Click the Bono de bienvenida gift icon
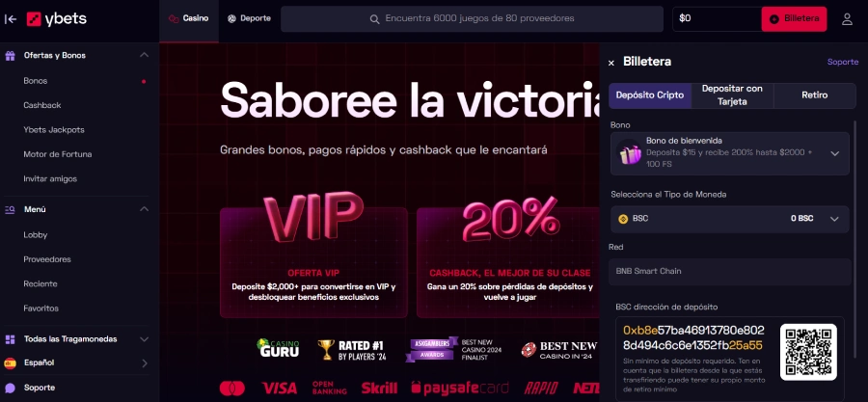The width and height of the screenshot is (868, 402). [630, 153]
